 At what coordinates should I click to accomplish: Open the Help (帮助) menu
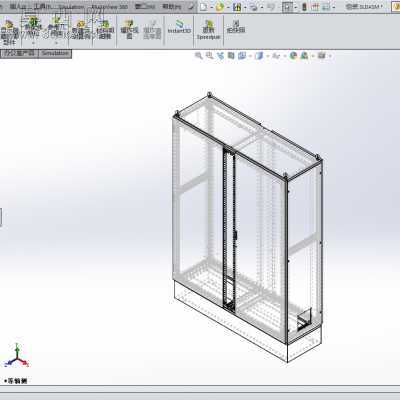click(x=171, y=7)
